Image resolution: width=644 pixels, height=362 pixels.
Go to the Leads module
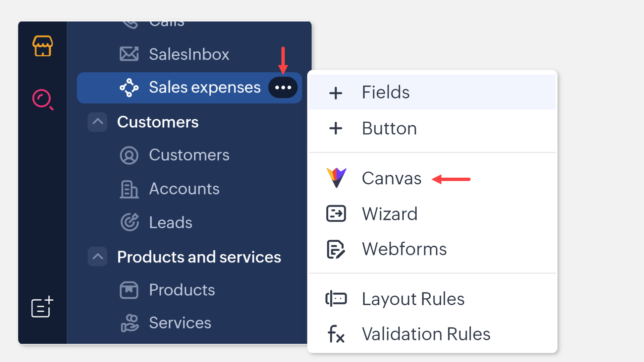tap(170, 223)
